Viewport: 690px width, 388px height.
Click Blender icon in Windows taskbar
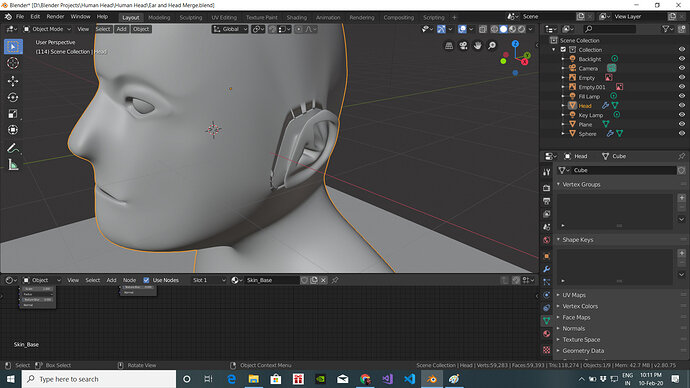tap(432, 379)
